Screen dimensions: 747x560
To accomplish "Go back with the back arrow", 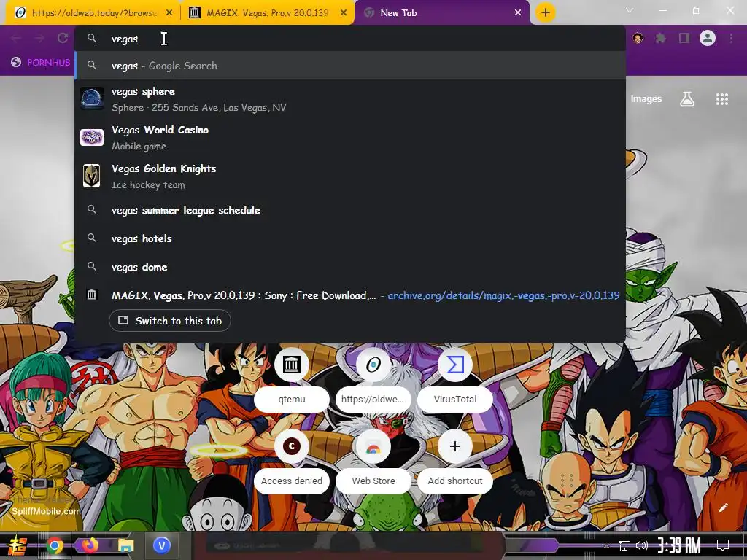I will click(x=16, y=38).
